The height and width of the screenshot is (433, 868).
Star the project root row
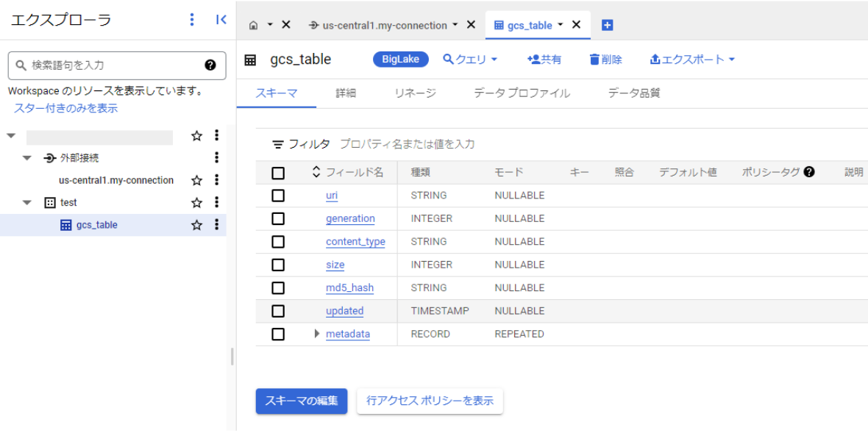click(x=196, y=135)
